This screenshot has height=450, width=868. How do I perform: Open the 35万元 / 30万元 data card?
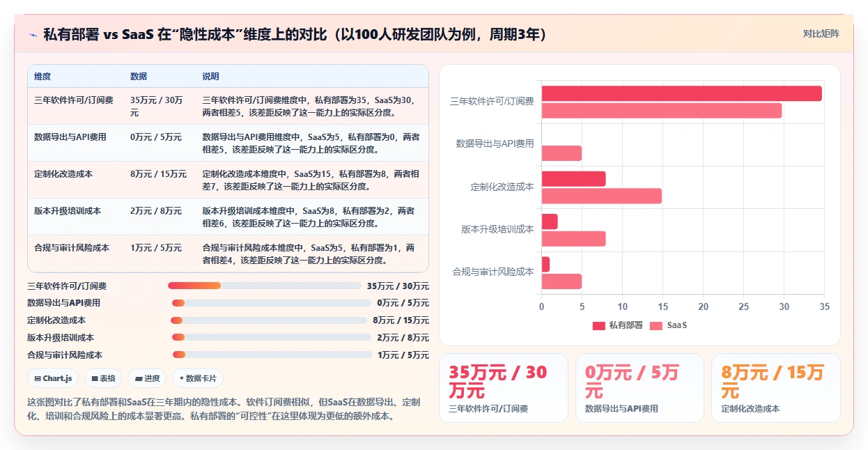point(504,388)
